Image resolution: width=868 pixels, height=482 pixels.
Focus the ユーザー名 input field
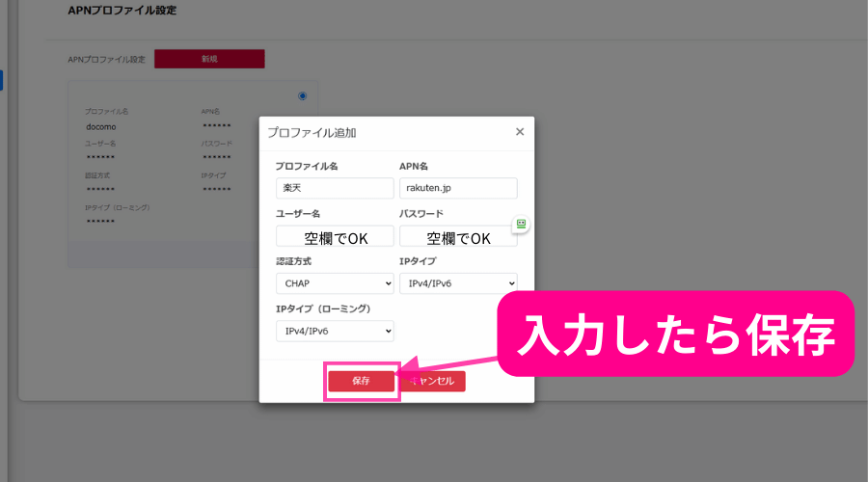[335, 236]
